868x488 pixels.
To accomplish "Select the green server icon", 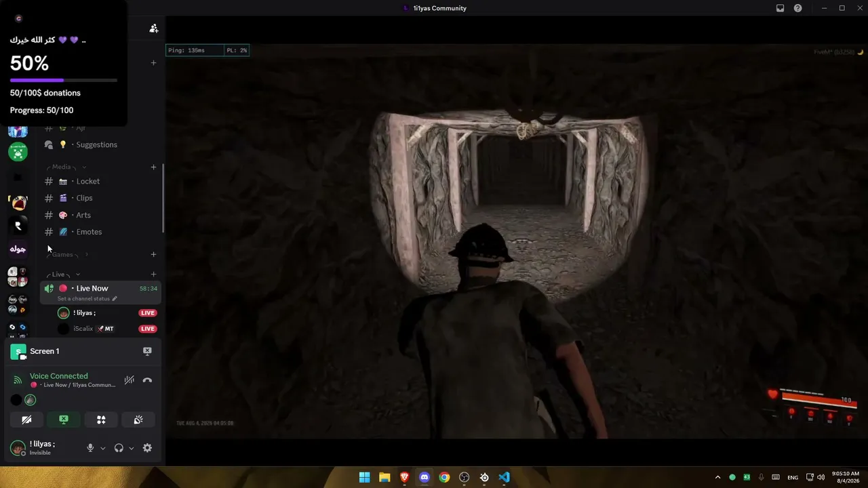I will (x=18, y=151).
